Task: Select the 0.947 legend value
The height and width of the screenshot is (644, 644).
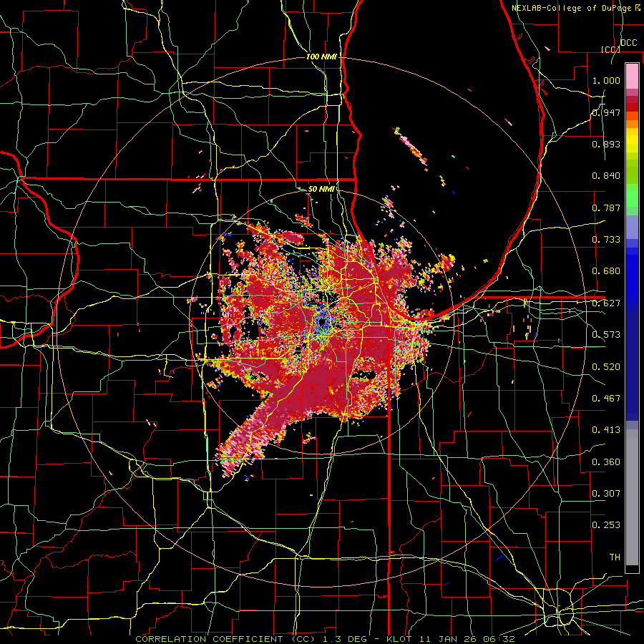Action: coord(606,112)
